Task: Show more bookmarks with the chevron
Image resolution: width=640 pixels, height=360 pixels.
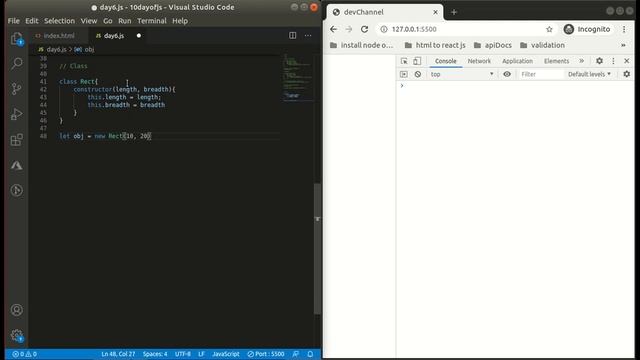Action: tap(623, 45)
